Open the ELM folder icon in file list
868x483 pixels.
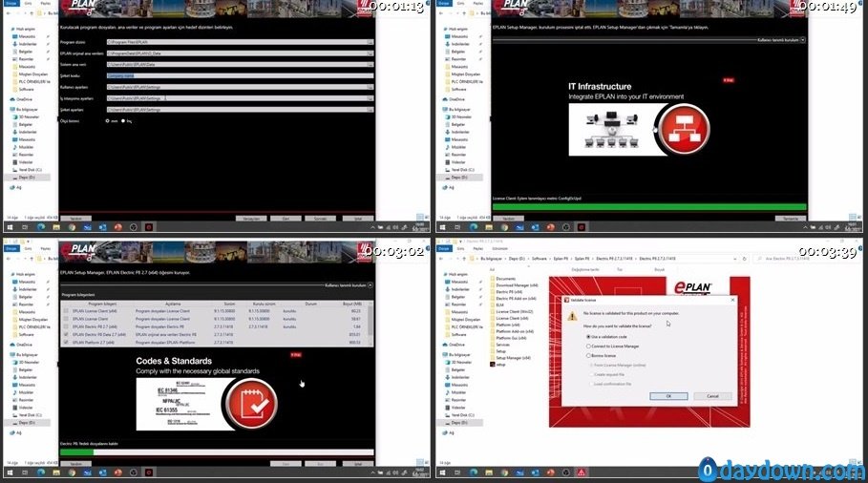pyautogui.click(x=493, y=304)
